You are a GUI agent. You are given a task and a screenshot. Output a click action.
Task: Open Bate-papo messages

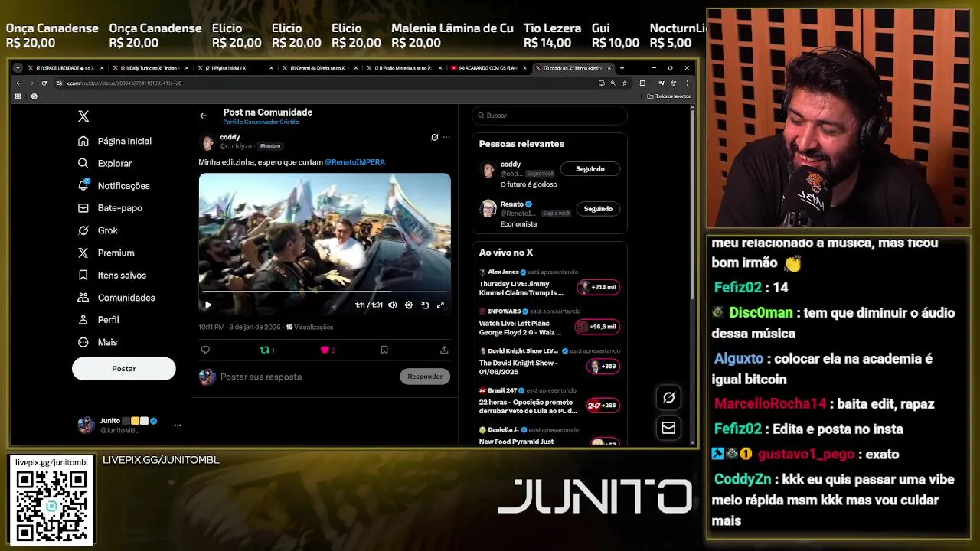coord(109,207)
